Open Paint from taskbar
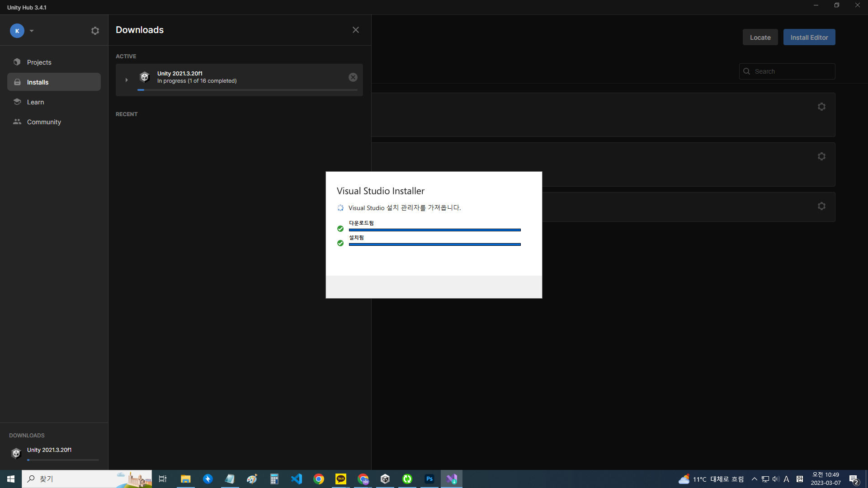The image size is (868, 488). coord(252,479)
